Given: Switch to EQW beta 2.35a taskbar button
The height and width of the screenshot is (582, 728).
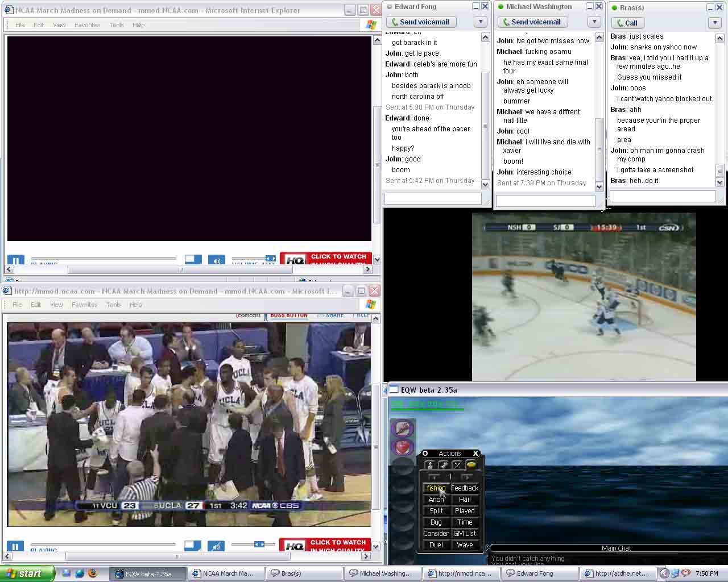Looking at the screenshot, I should 148,573.
